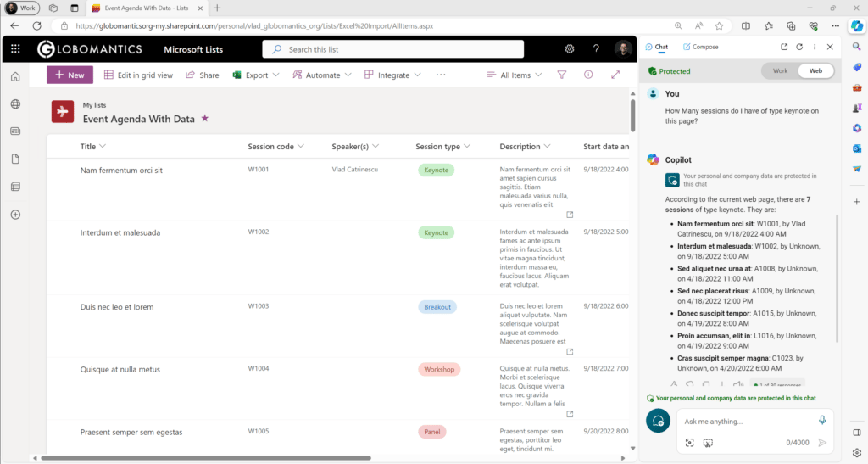Open the All Items view dropdown
Image resolution: width=868 pixels, height=464 pixels.
[515, 75]
